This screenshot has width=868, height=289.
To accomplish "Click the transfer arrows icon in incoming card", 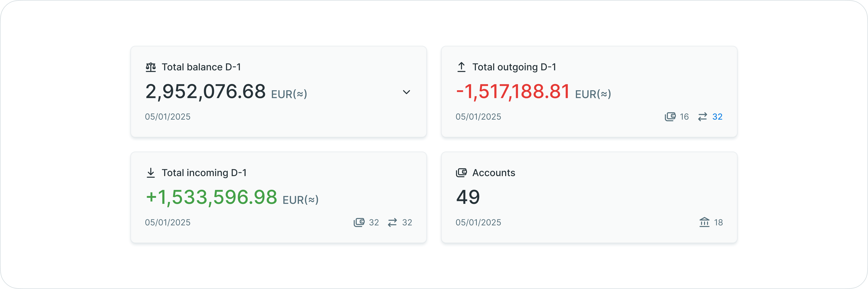I will pyautogui.click(x=392, y=222).
